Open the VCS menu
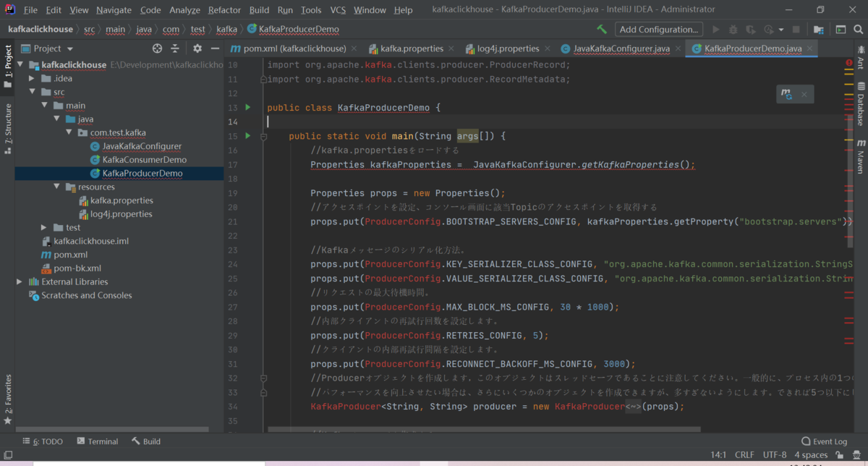 click(338, 10)
